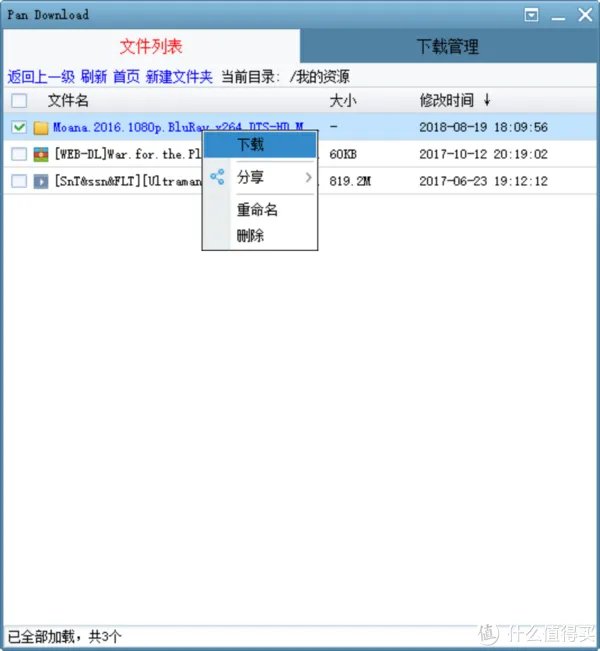Check the [SnT&ssn&FLT] Ultraman file checkbox
The width and height of the screenshot is (600, 651).
coord(19,181)
